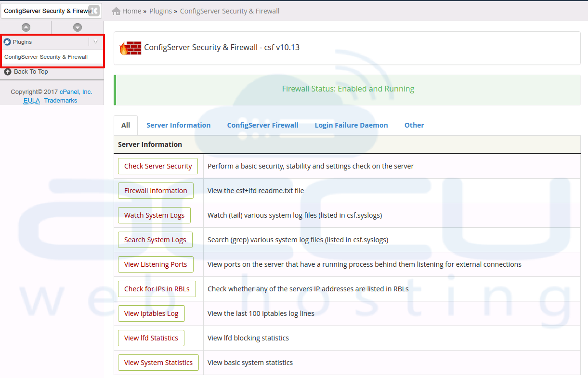Click the Watch System Logs button

(x=154, y=215)
